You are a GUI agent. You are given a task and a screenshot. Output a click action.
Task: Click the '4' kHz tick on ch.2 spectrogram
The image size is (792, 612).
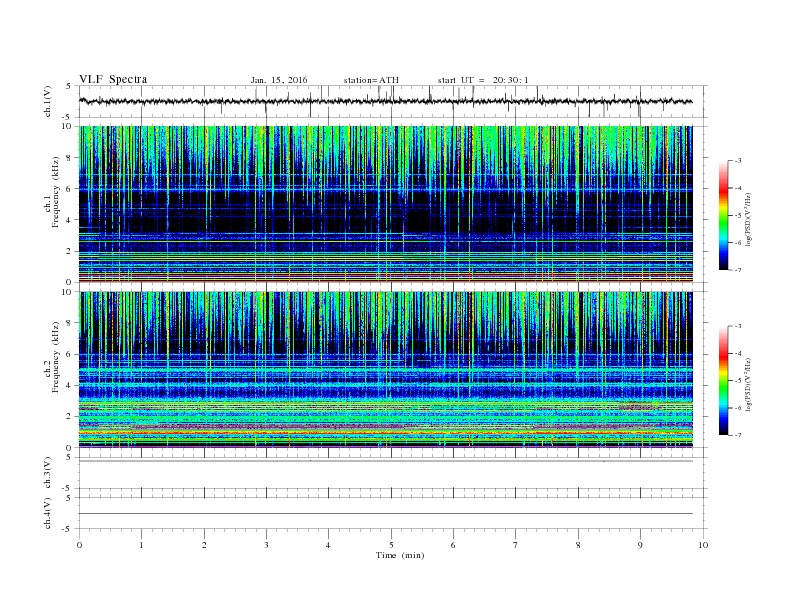pos(70,385)
